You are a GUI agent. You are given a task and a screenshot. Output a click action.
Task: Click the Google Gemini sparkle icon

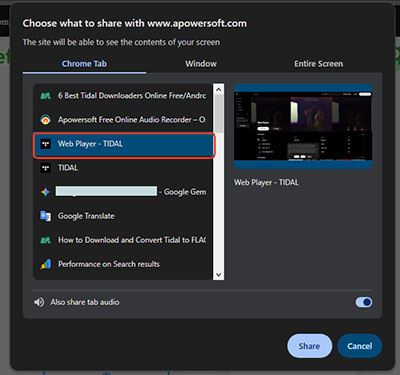[46, 192]
